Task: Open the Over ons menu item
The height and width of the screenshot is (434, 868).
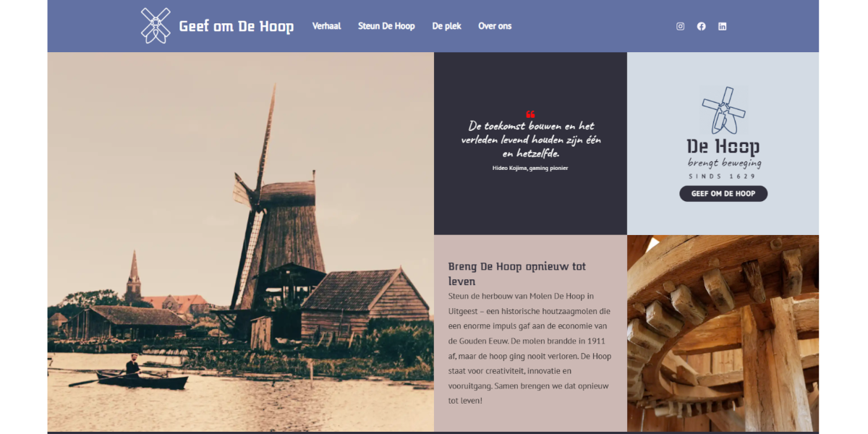Action: 495,26
